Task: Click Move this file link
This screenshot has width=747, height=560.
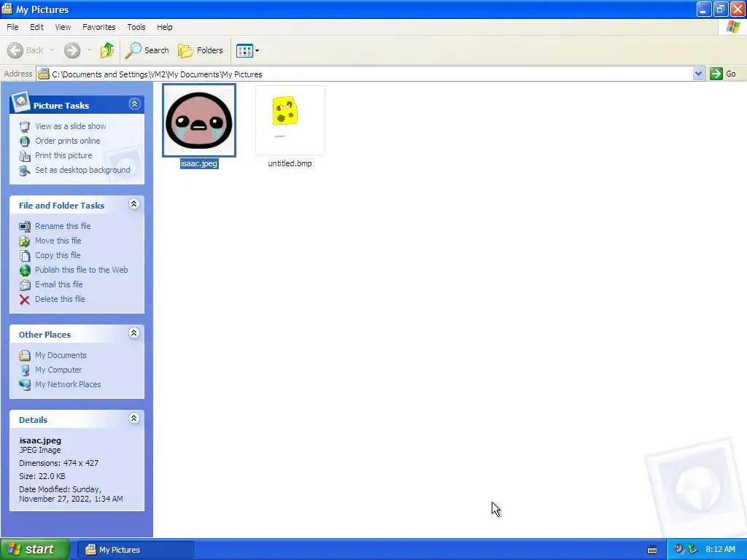Action: [58, 241]
